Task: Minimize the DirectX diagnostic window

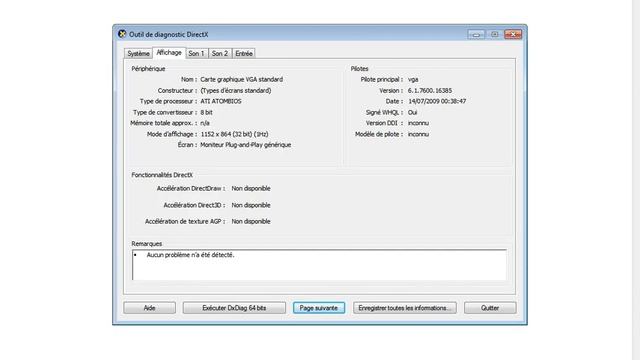Action: click(x=476, y=35)
